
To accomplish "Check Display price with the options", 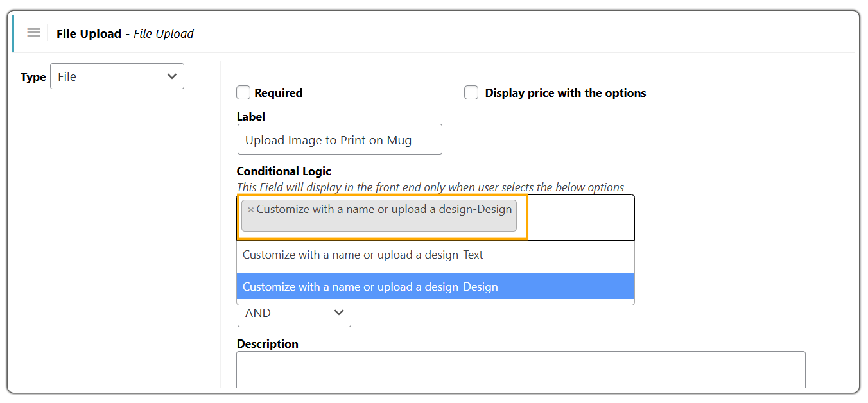I will [x=471, y=92].
